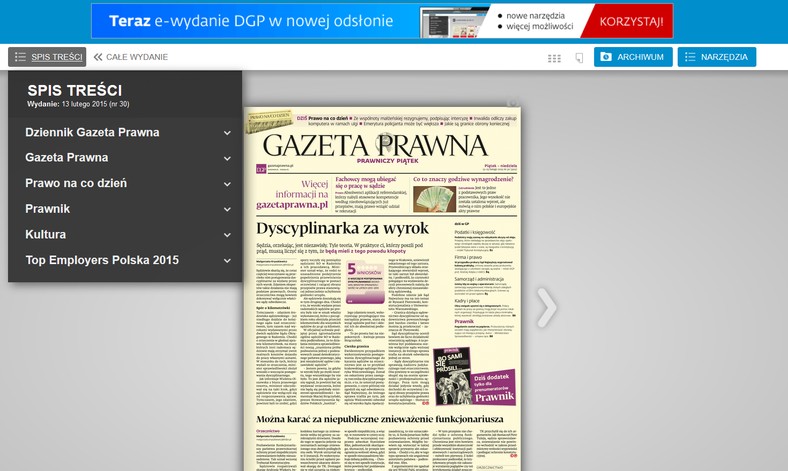Image resolution: width=788 pixels, height=471 pixels.
Task: Open the Archiwum archive
Action: [633, 57]
